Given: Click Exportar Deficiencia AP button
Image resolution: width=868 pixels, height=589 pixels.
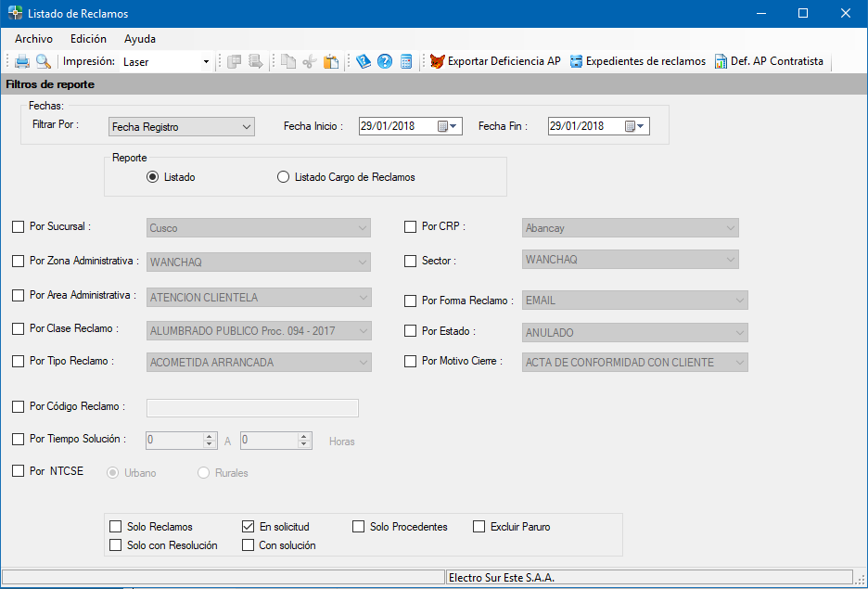Looking at the screenshot, I should pyautogui.click(x=495, y=62).
